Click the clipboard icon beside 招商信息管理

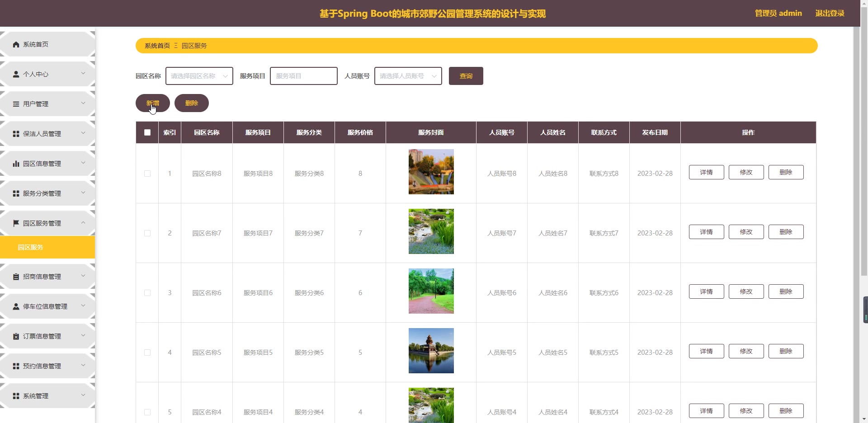coord(16,277)
